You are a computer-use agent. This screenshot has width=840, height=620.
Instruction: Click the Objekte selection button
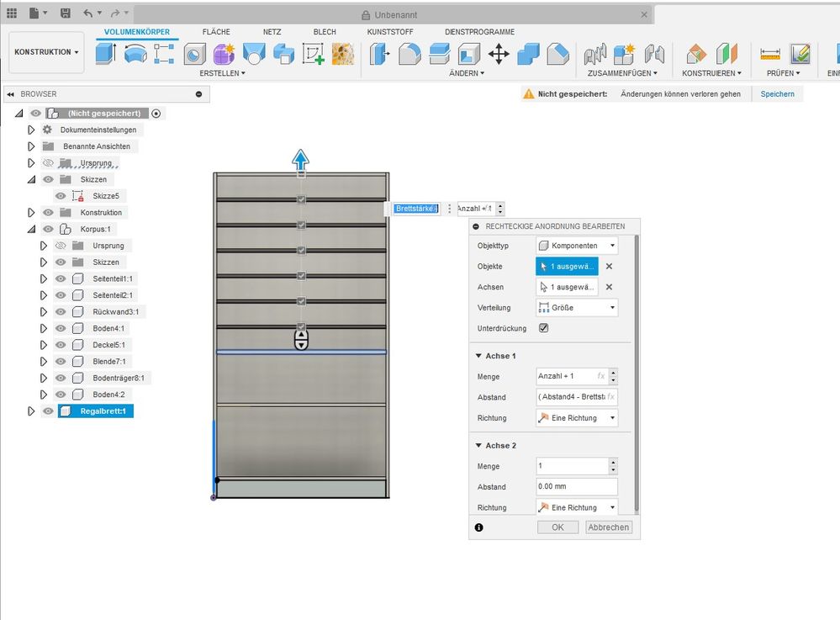[x=567, y=267]
